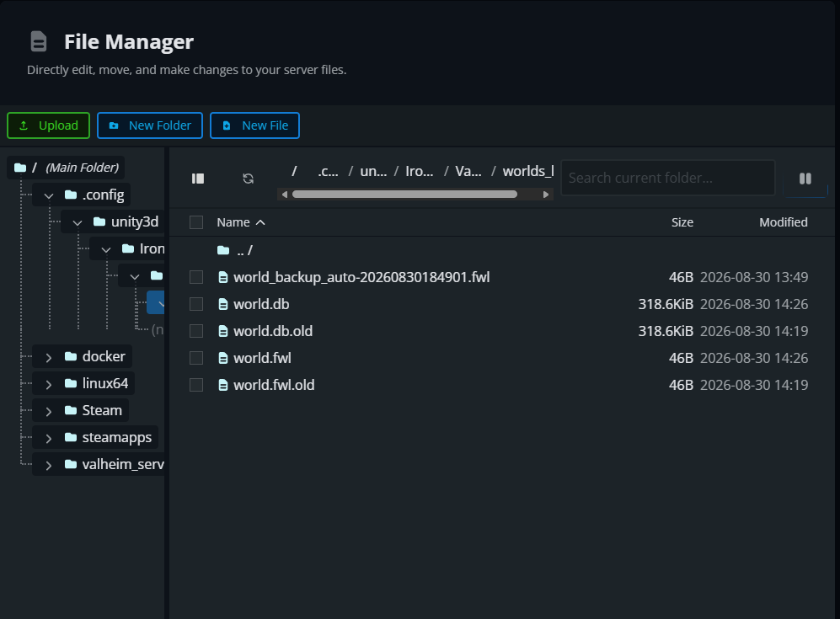Select checkbox for world_backup_auto-20260830184901.fwl
This screenshot has width=840, height=619.
coord(196,277)
